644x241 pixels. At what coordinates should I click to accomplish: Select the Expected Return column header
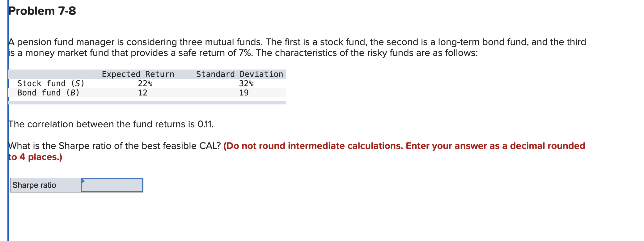[138, 74]
